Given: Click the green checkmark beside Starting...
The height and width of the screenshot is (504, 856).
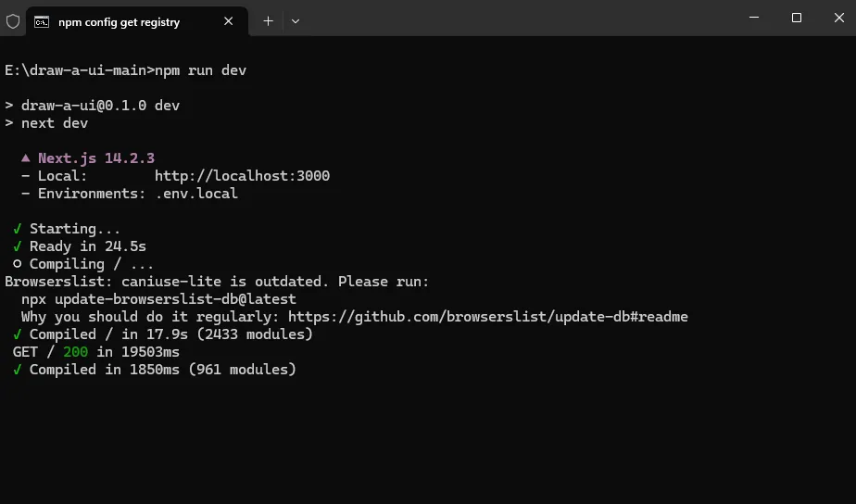Looking at the screenshot, I should [x=18, y=229].
